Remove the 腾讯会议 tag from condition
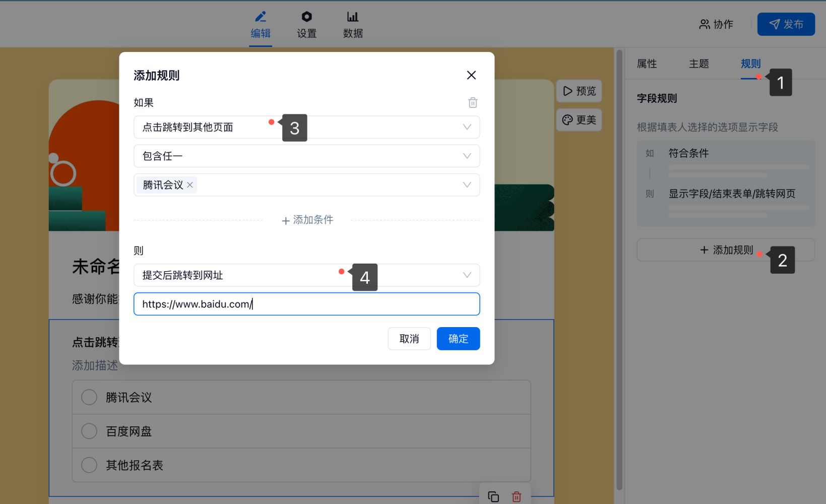 pyautogui.click(x=190, y=185)
